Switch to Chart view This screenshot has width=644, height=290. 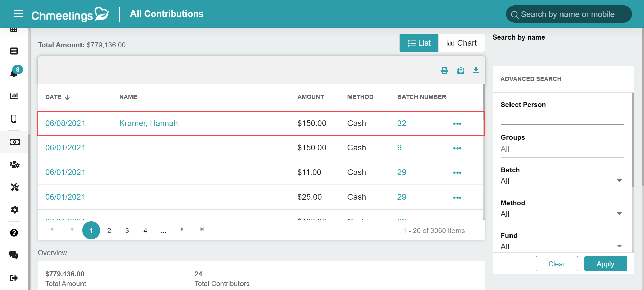tap(462, 43)
